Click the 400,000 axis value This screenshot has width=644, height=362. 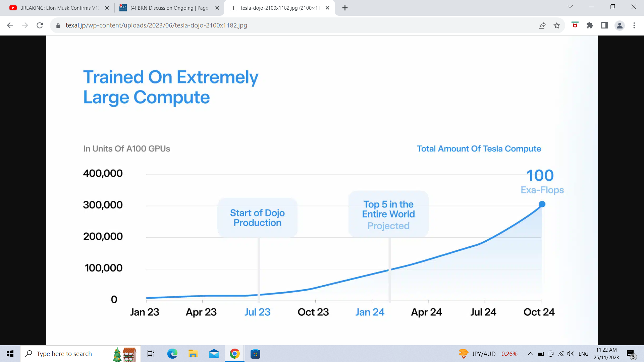point(103,173)
